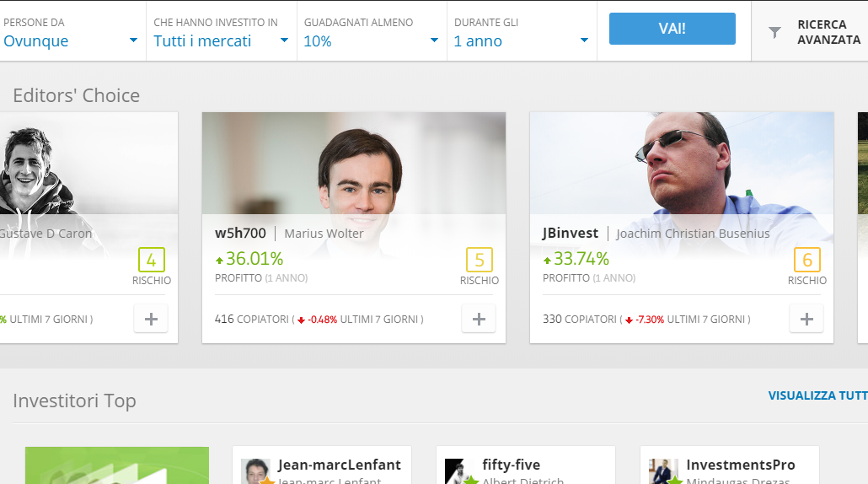Open Ricerca Avanzata filter
Viewport: 868px width, 484px height.
coord(810,31)
